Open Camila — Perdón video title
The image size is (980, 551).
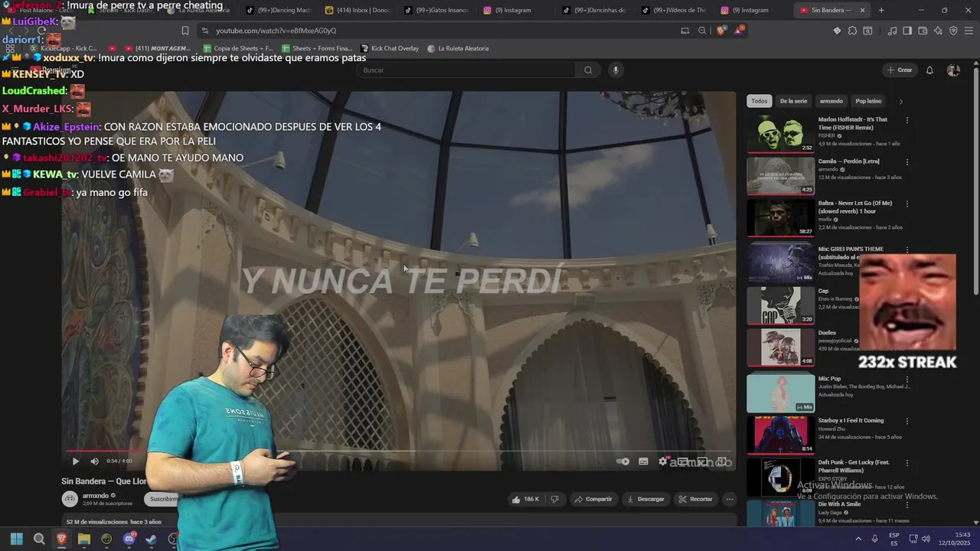tap(848, 161)
